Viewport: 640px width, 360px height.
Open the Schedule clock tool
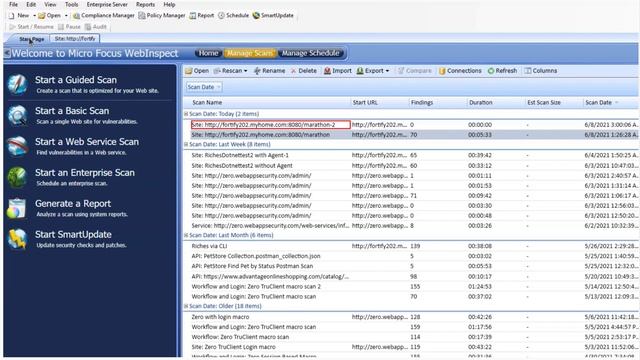pos(233,16)
